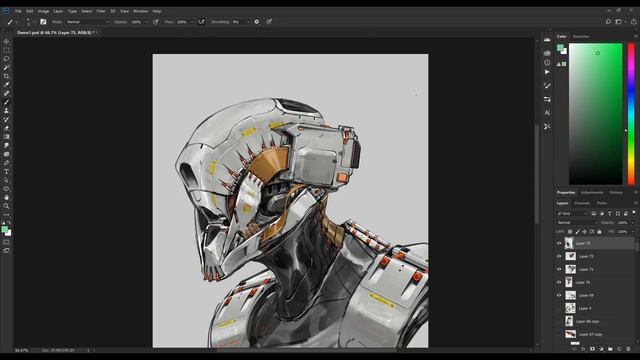The image size is (640, 360).
Task: Select the Rectangular Marquee tool
Action: tap(7, 50)
